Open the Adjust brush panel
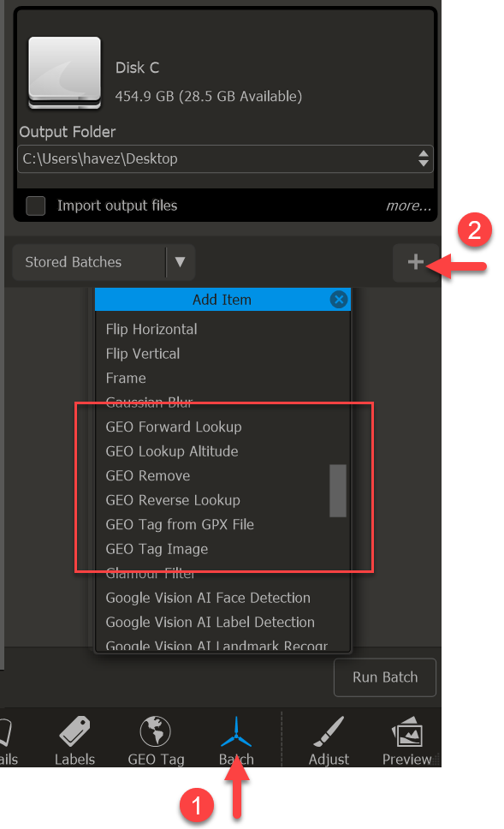 click(x=329, y=741)
